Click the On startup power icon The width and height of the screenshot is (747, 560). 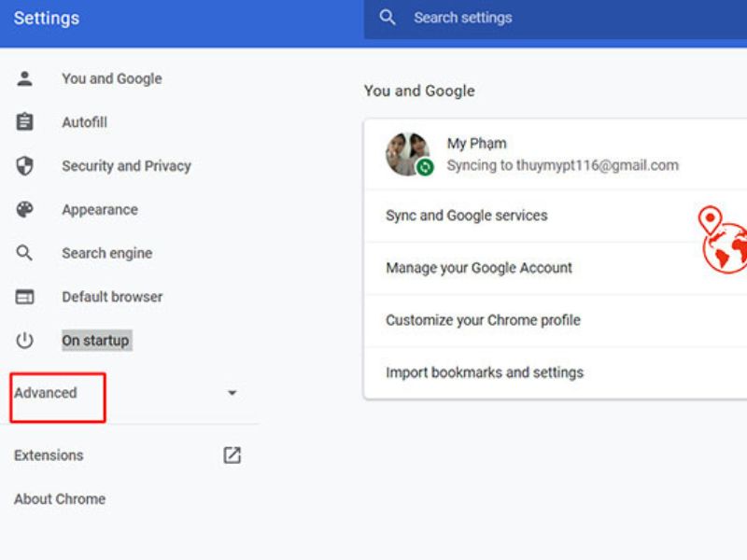(x=24, y=341)
